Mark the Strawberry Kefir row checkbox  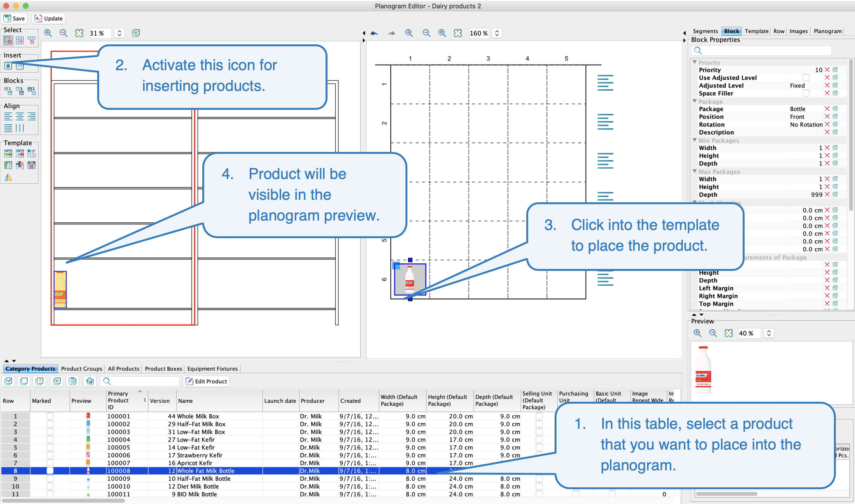50,455
